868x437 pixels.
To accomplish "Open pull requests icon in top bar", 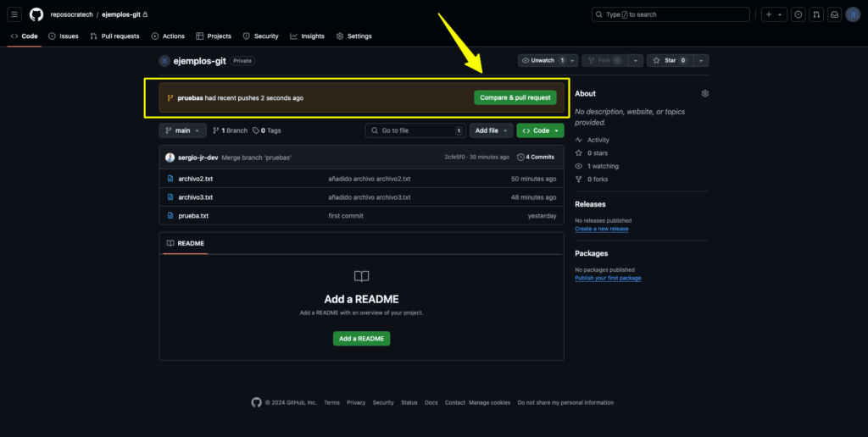I will coord(816,14).
